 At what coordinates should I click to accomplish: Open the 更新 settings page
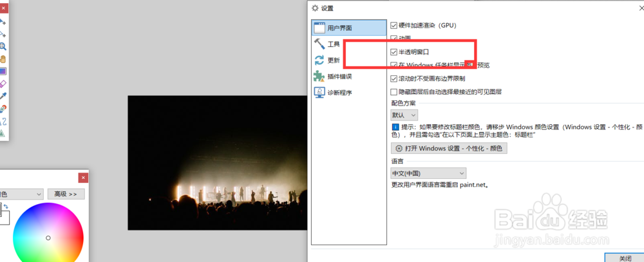pos(348,61)
